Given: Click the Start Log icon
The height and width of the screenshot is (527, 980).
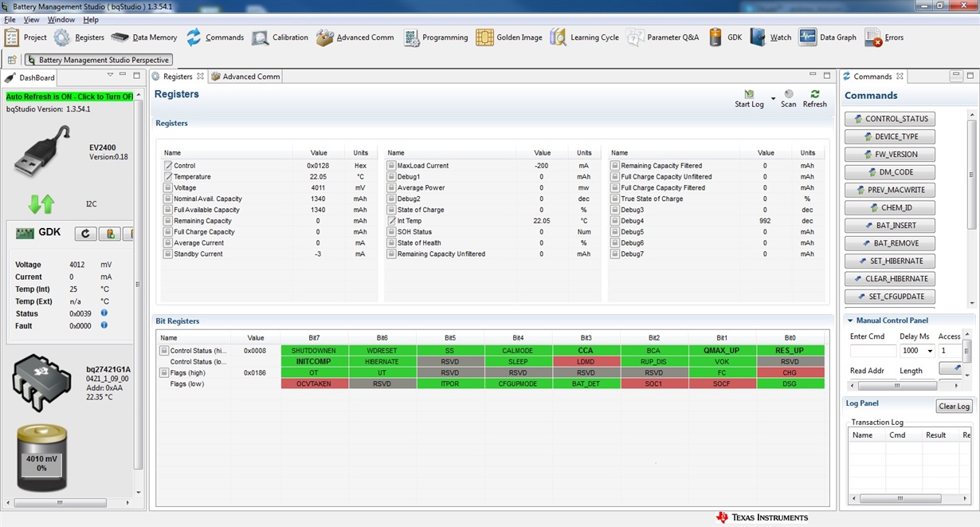Looking at the screenshot, I should [749, 94].
